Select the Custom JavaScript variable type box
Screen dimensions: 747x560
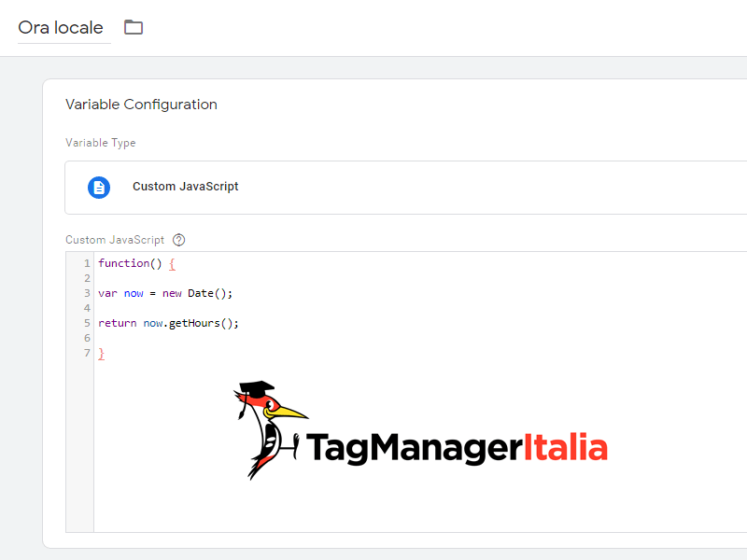point(406,188)
